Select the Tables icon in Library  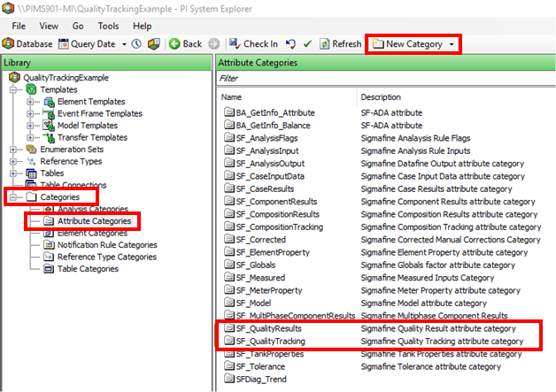31,173
